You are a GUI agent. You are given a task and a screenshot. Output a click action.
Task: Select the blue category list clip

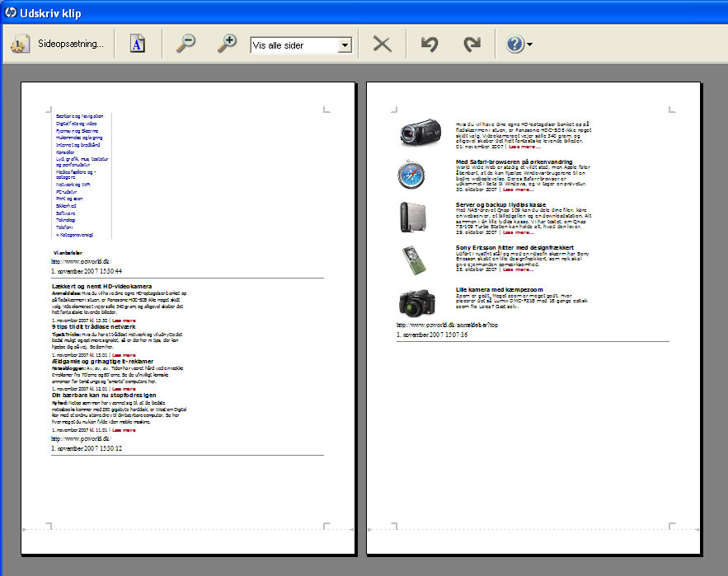point(82,175)
